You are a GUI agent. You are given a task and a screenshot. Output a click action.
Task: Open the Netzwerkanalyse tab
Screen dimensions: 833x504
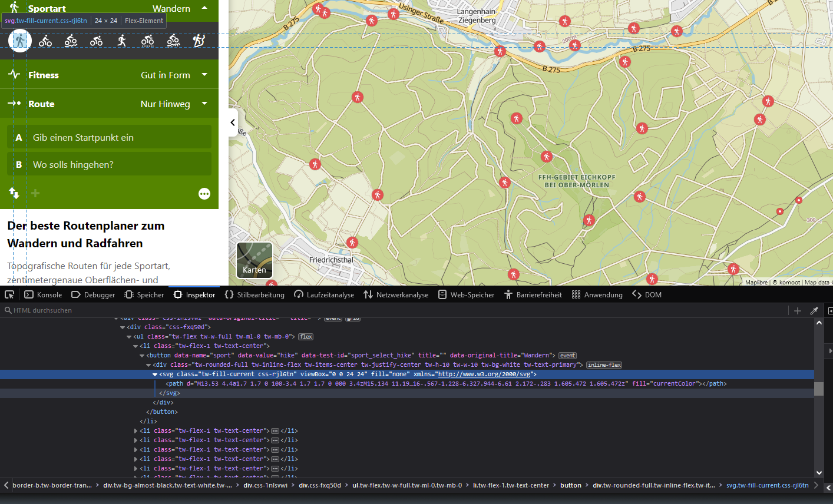click(x=396, y=294)
